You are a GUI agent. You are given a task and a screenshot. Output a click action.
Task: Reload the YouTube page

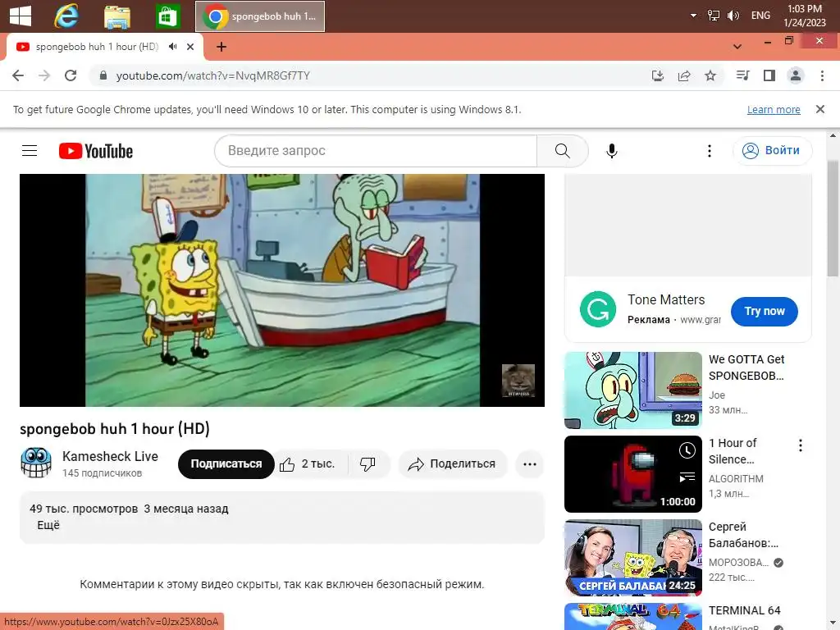coord(71,75)
